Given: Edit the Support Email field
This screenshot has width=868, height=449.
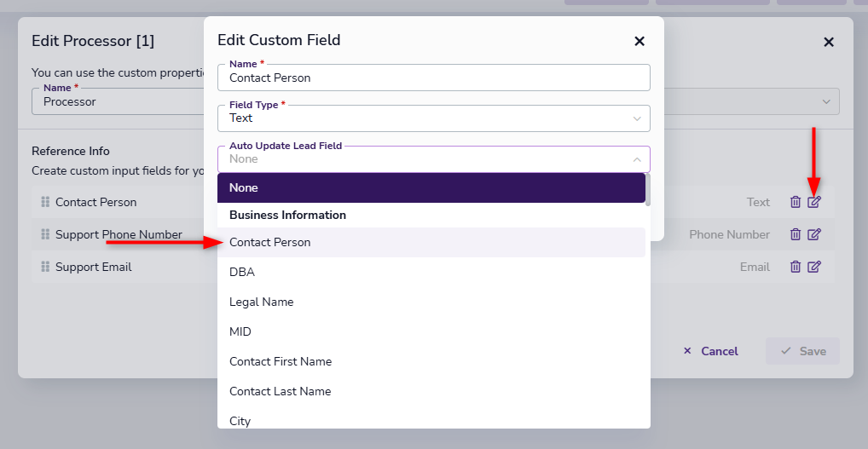Looking at the screenshot, I should point(814,267).
